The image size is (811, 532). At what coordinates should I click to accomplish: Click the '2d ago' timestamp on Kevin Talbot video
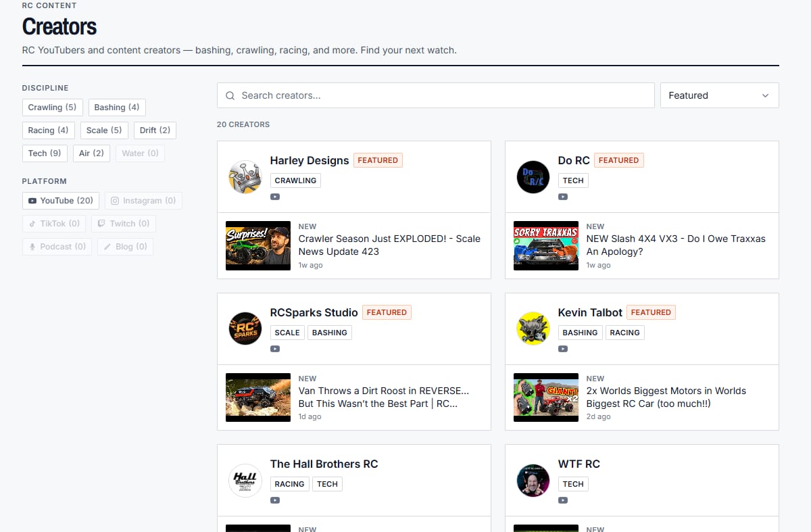pos(598,416)
